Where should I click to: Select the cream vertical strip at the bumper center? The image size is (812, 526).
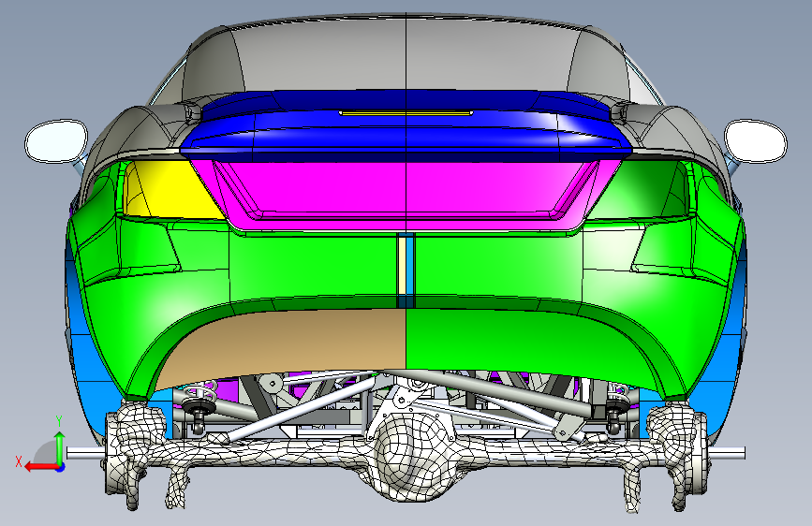point(402,264)
